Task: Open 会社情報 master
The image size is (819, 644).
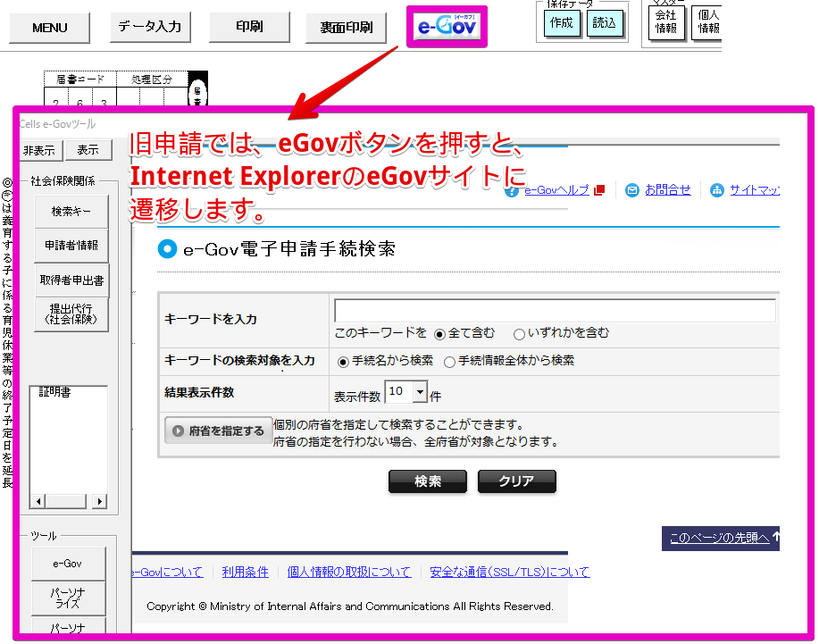Action: pyautogui.click(x=666, y=22)
